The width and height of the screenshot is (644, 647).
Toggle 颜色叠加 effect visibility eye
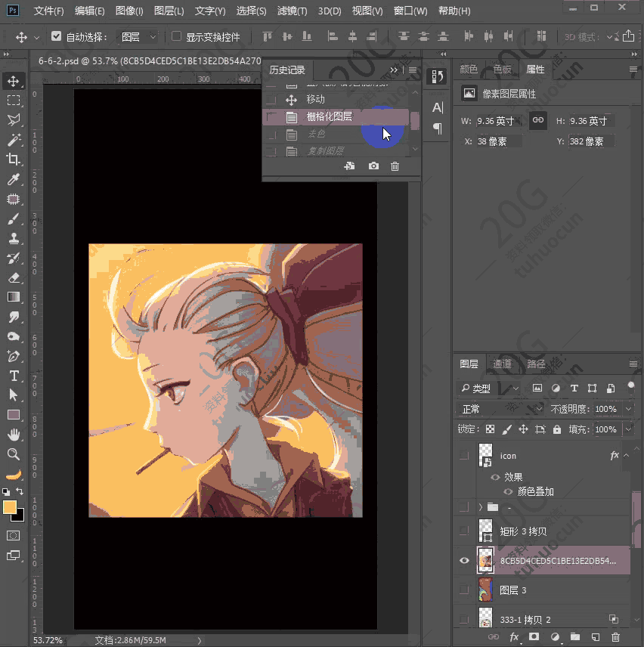tap(508, 491)
